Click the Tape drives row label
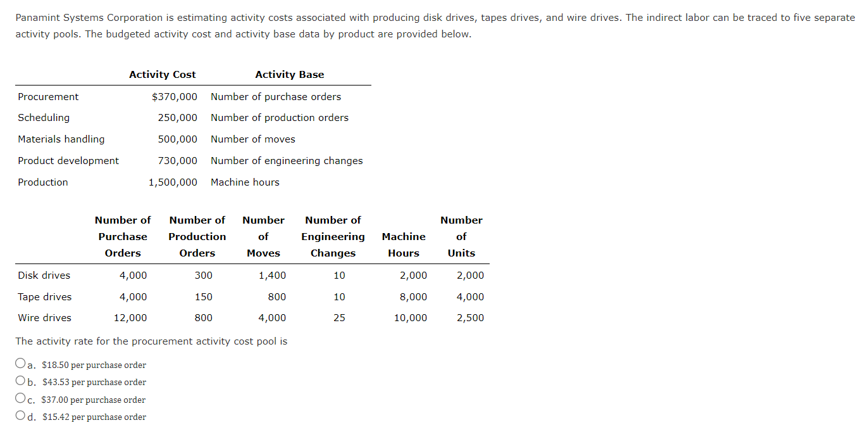The height and width of the screenshot is (425, 868). (45, 297)
